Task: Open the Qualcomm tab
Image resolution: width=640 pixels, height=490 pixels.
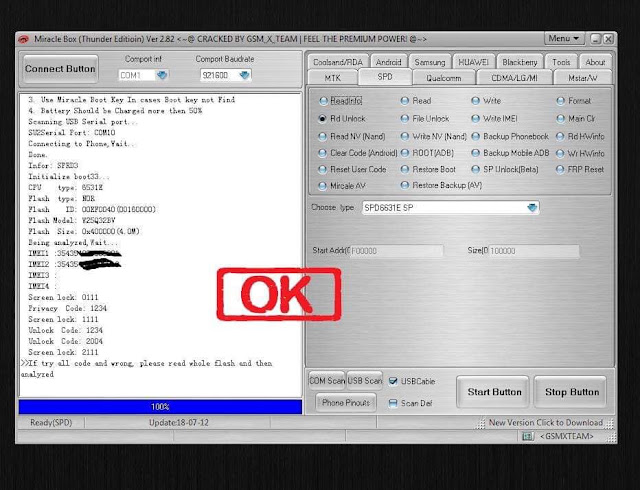Action: coord(444,78)
